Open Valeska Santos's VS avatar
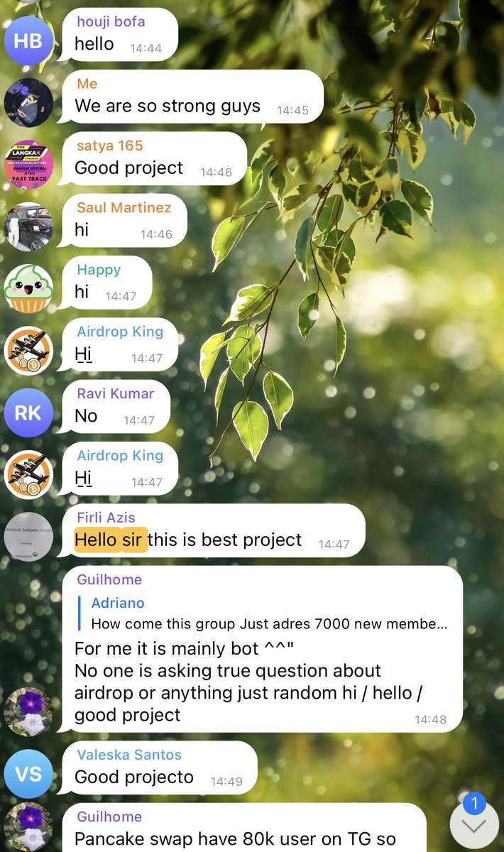Screen dimensions: 504x852 tap(28, 774)
